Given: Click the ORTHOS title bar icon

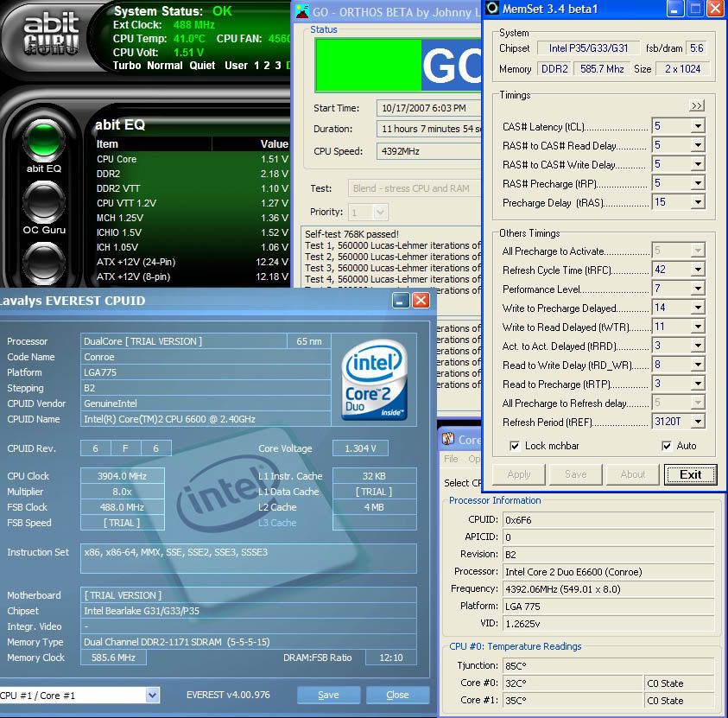Looking at the screenshot, I should click(x=302, y=11).
